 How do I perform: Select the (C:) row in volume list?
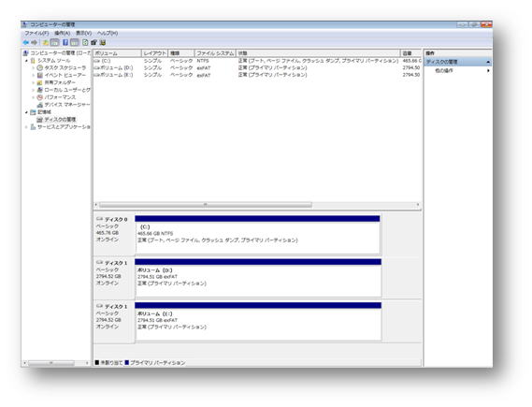pyautogui.click(x=257, y=61)
